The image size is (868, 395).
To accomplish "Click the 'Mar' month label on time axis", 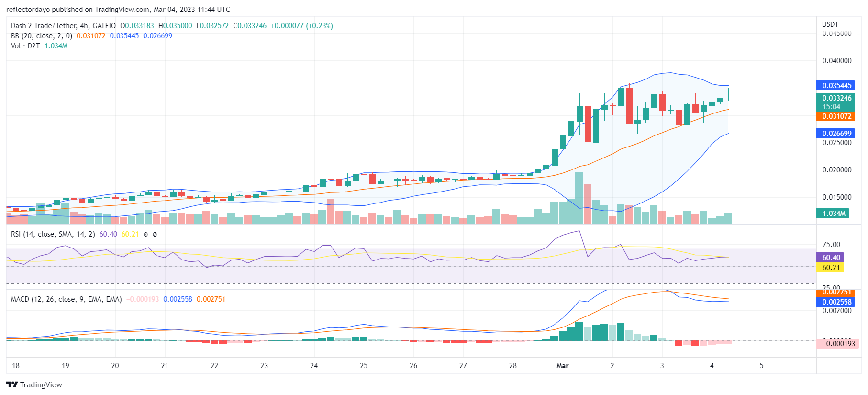I will 563,366.
